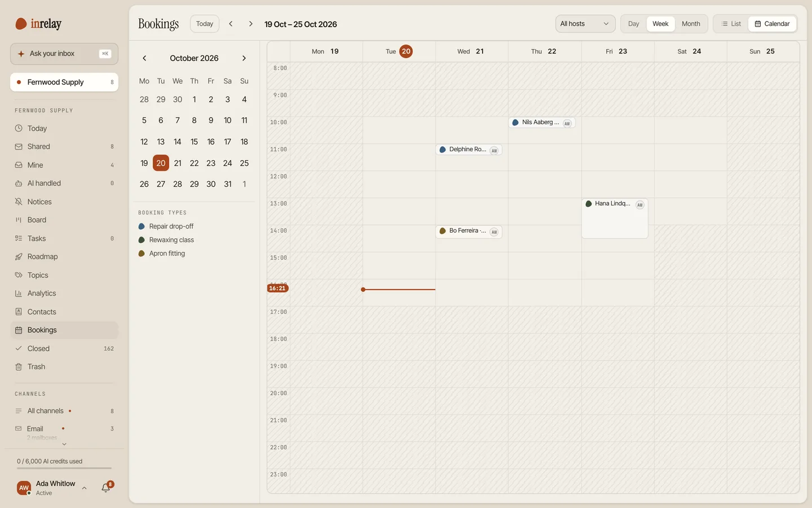Open the Board icon
This screenshot has height=508, width=812.
pyautogui.click(x=19, y=220)
